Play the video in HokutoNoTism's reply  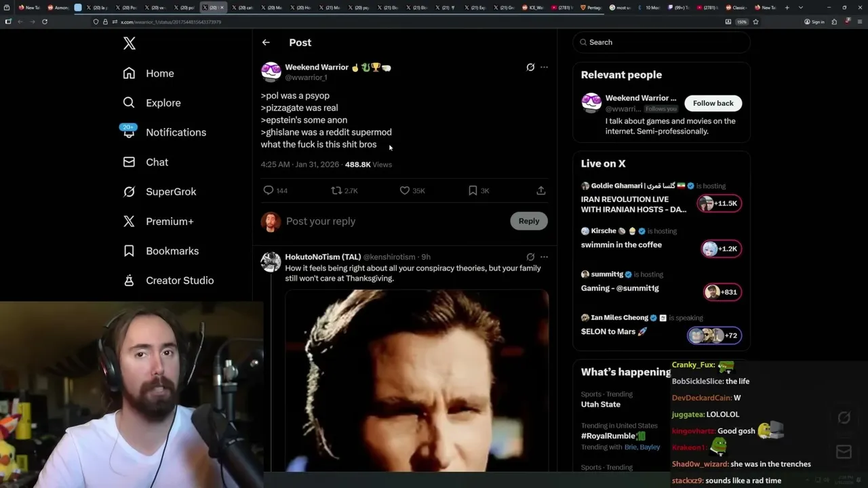(416, 380)
